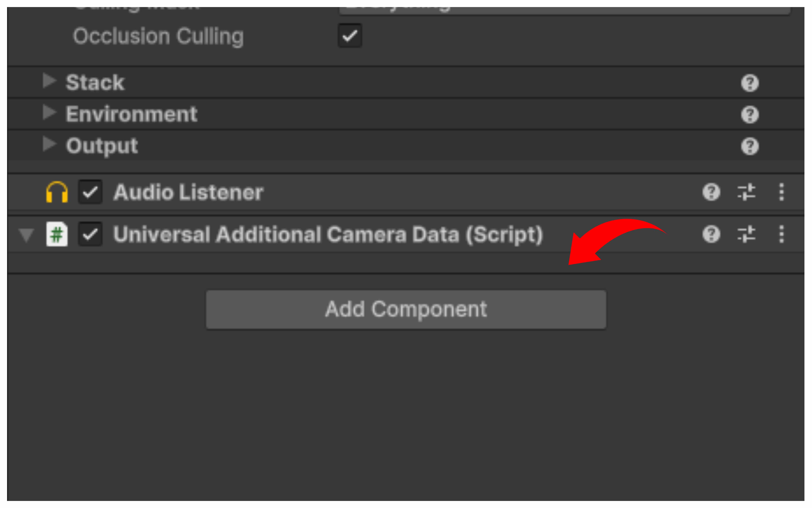Viewport: 812px width, 508px height.
Task: Click the Audio Listener headphones icon
Action: [x=57, y=192]
